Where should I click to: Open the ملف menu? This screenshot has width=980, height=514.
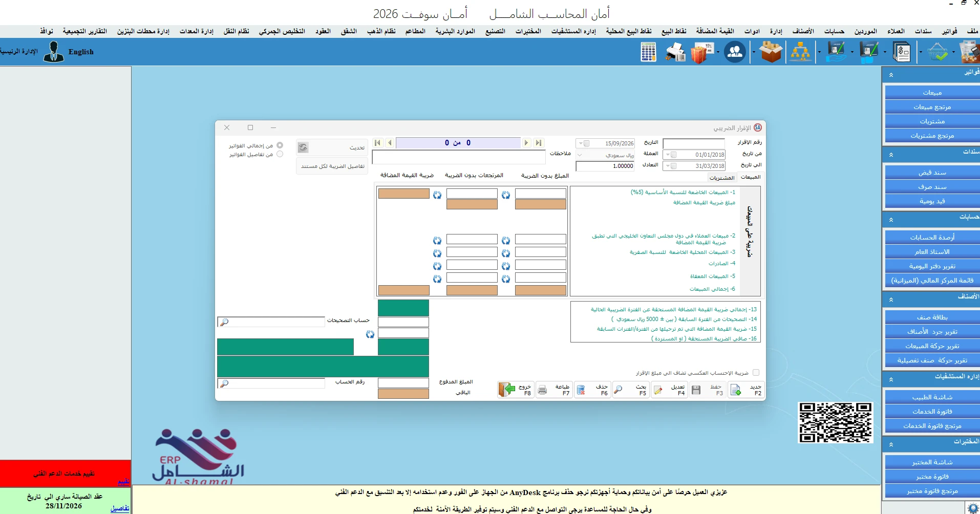[972, 31]
